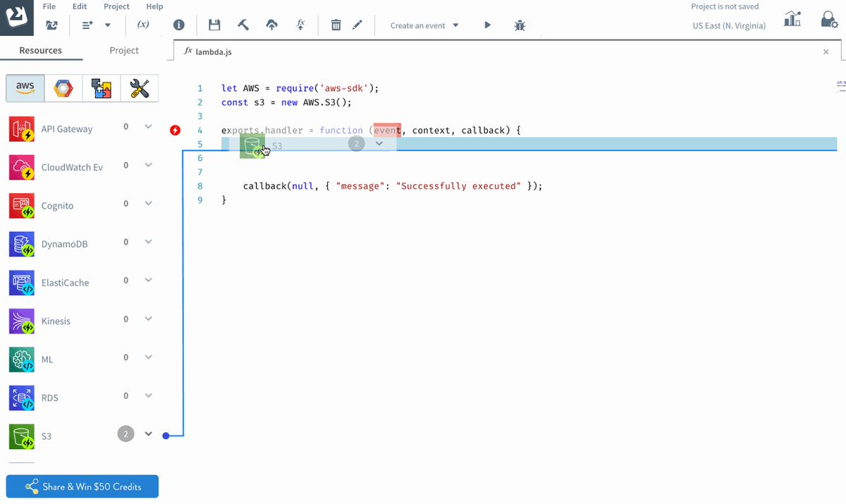Expand the RDS chevron
The image size is (846, 504).
pos(148,395)
